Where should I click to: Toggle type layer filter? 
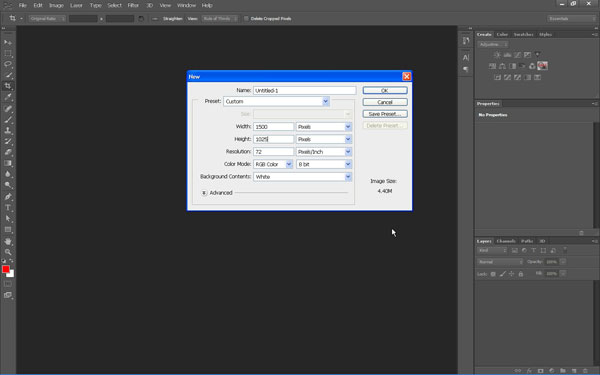tap(534, 251)
